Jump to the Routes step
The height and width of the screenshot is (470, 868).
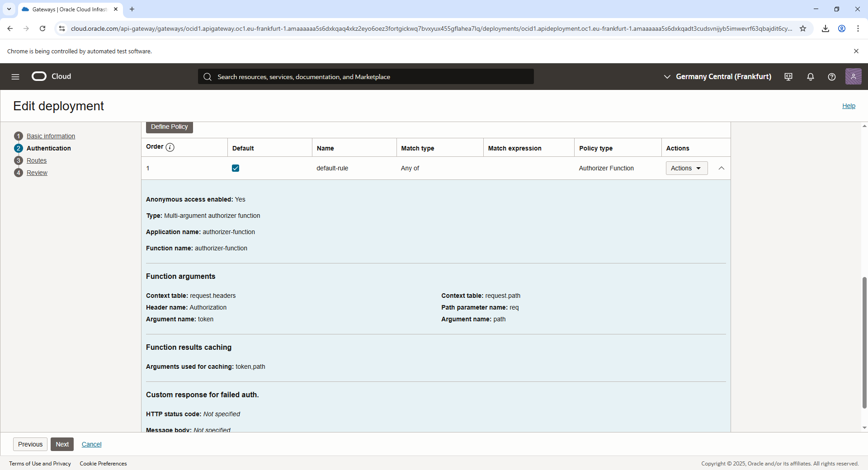37,160
